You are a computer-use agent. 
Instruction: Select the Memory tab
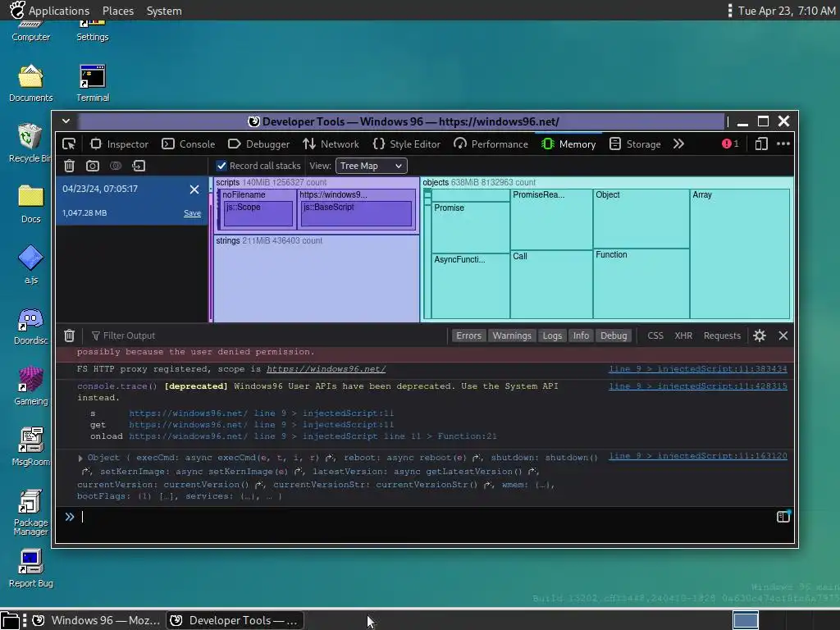[569, 144]
